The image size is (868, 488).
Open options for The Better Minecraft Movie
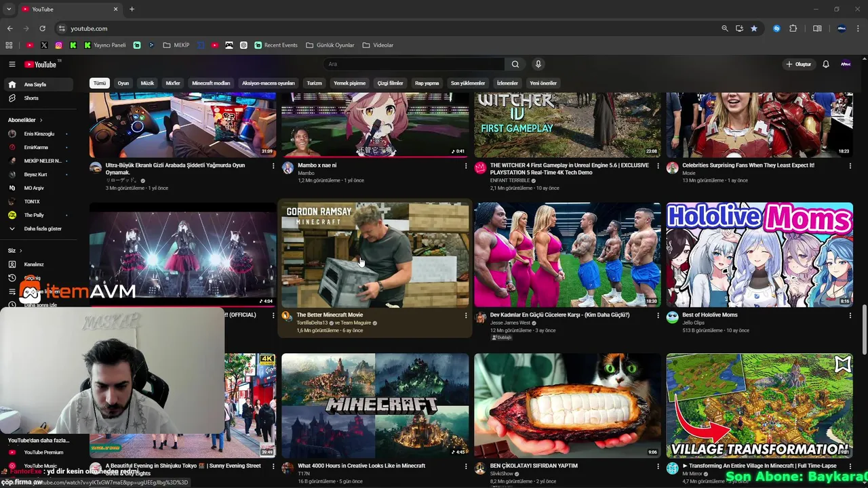(466, 315)
